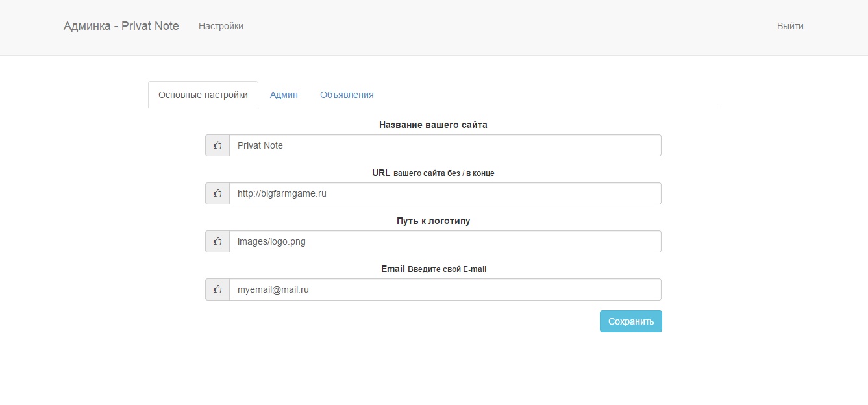This screenshot has height=405, width=868.
Task: Click thumbs-up icon next to URL field
Action: pyautogui.click(x=217, y=193)
